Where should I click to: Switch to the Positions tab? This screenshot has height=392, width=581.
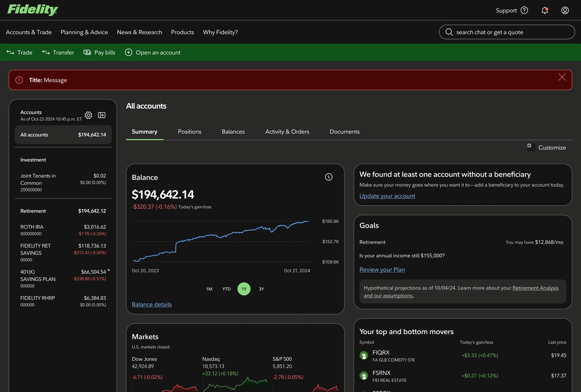pyautogui.click(x=190, y=132)
